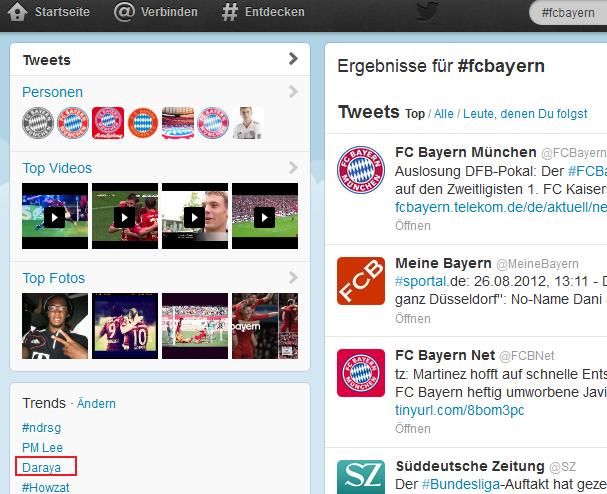Open the fcbayern.telekom.de link
This screenshot has width=607, height=494.
coord(501,207)
